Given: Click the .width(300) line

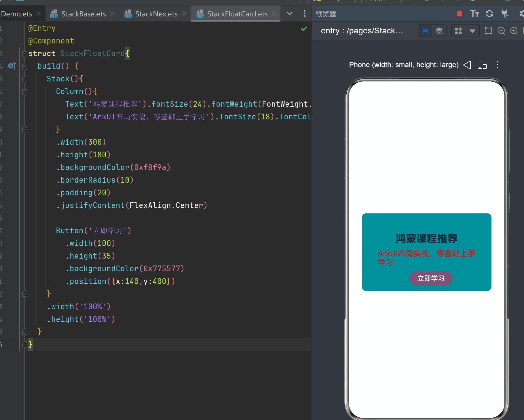Looking at the screenshot, I should pyautogui.click(x=81, y=142).
